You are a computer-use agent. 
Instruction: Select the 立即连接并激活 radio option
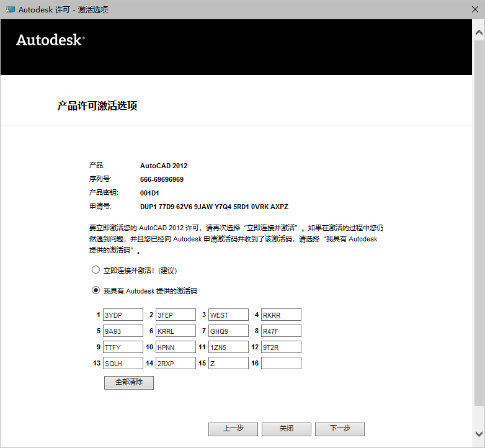[96, 270]
